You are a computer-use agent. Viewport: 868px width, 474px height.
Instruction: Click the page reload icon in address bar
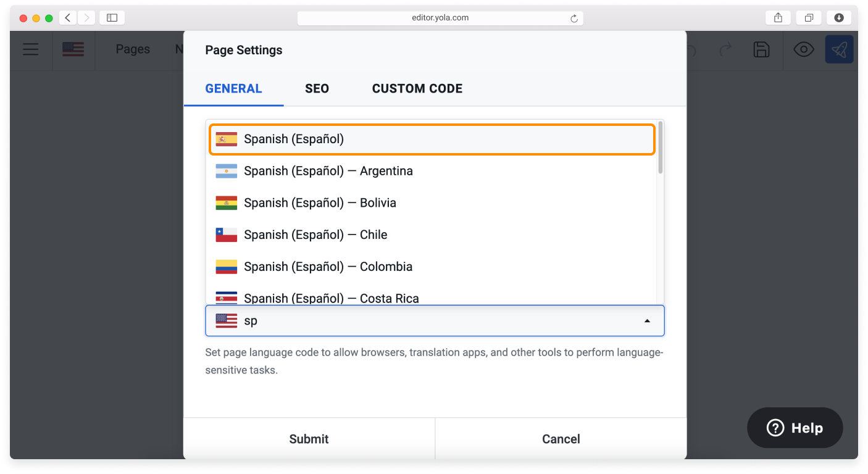coord(574,18)
